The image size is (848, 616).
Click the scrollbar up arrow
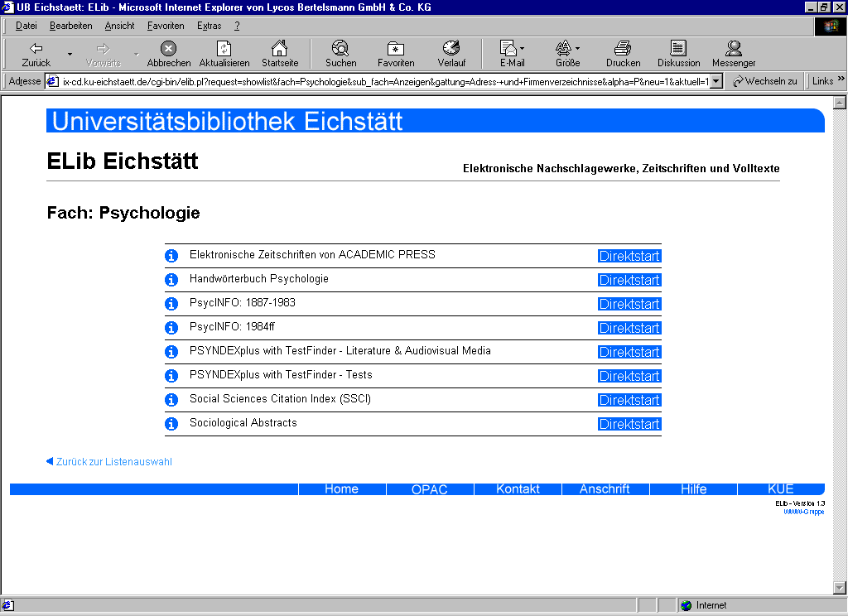click(840, 103)
